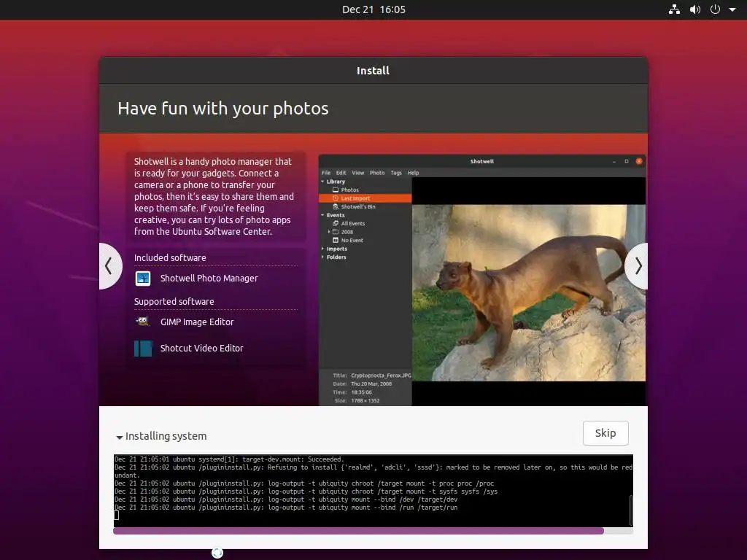The height and width of the screenshot is (560, 747).
Task: Click the Shotcut Video Editor icon
Action: pyautogui.click(x=143, y=348)
